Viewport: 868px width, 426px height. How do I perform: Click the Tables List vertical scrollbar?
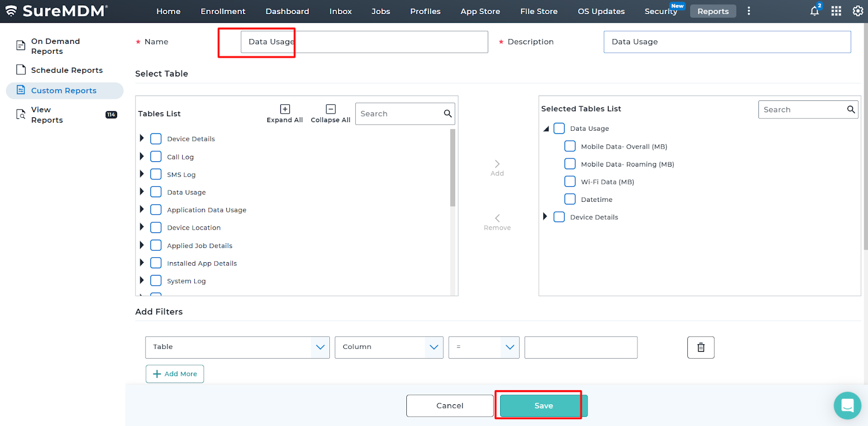pyautogui.click(x=452, y=168)
